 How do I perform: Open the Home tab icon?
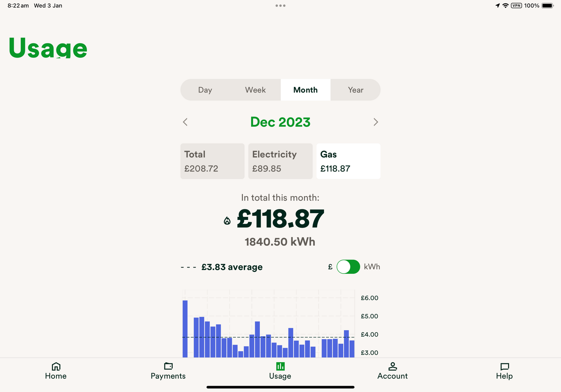click(x=56, y=367)
